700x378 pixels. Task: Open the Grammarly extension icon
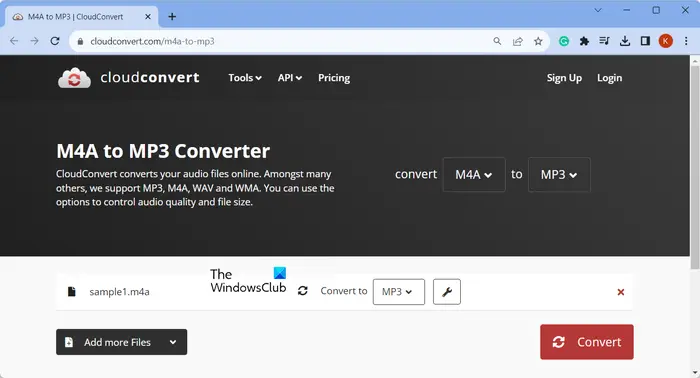(564, 41)
